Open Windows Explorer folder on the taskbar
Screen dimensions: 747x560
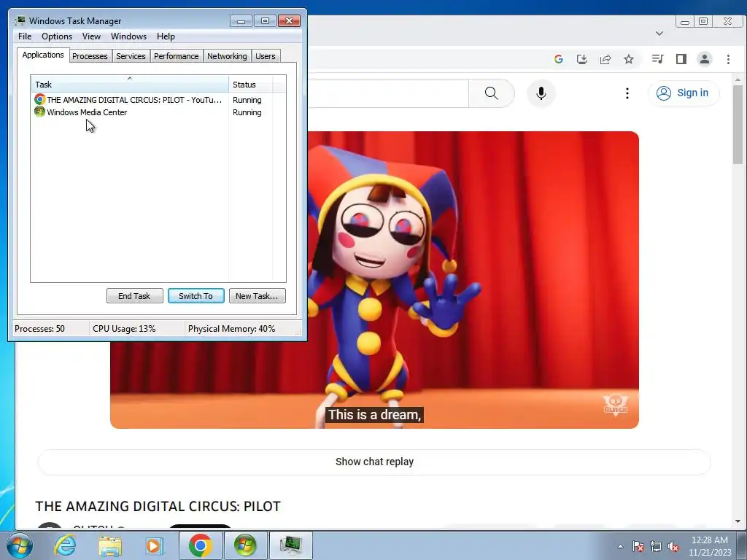coord(111,545)
